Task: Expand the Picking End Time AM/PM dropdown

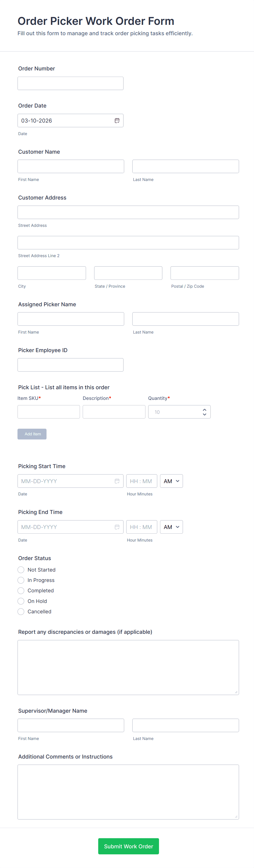Action: pyautogui.click(x=171, y=527)
